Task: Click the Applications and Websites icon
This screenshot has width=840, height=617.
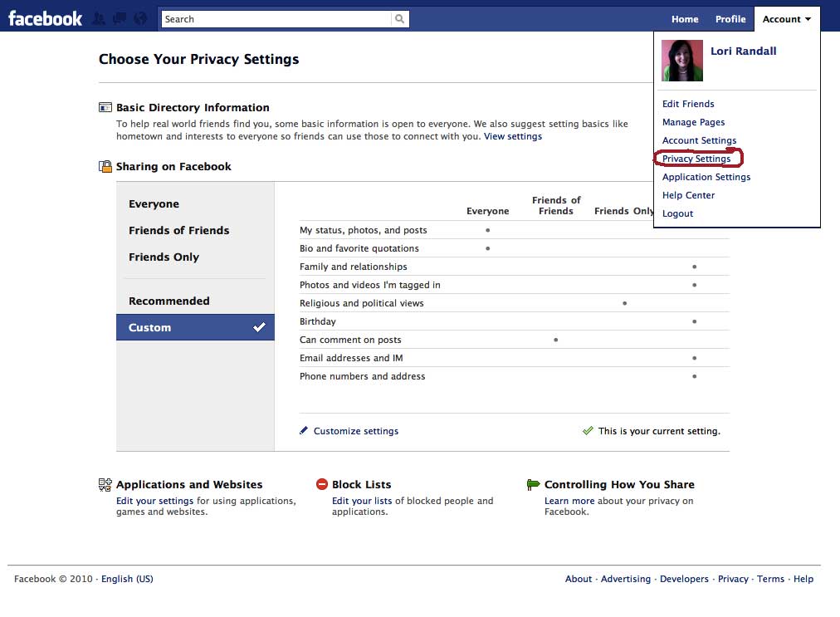Action: [105, 484]
